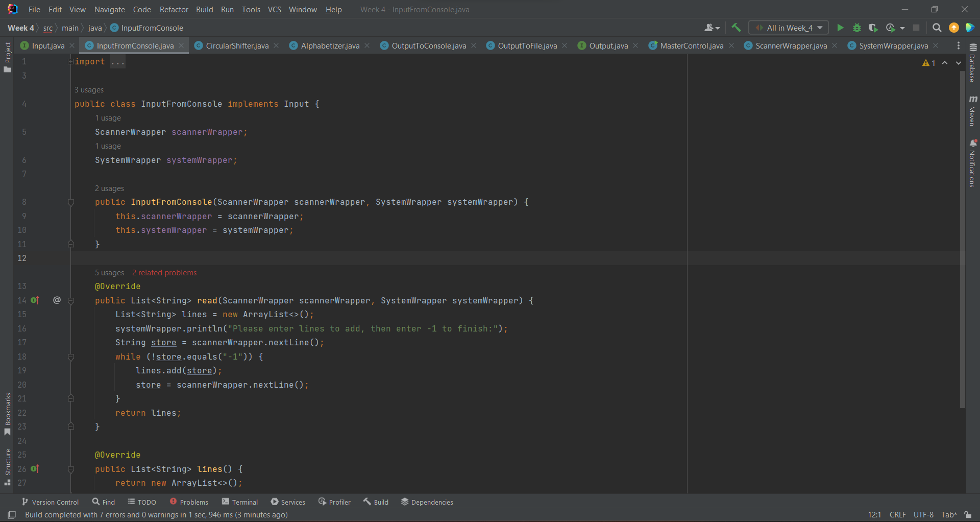Viewport: 980px width, 522px height.
Task: Close the OutputToFile.java tab
Action: [x=565, y=45]
